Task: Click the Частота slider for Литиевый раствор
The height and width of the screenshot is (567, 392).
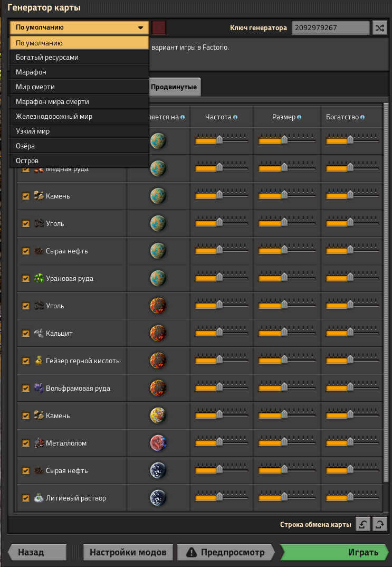Action: coord(222,497)
